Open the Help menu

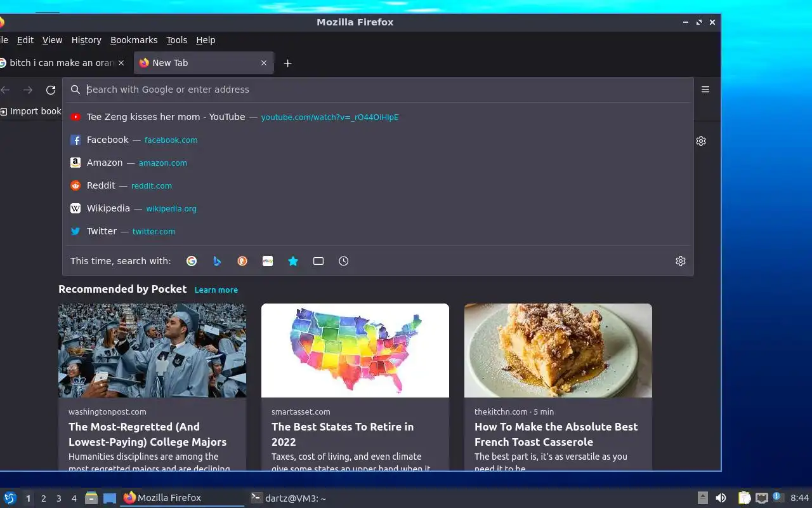click(206, 40)
